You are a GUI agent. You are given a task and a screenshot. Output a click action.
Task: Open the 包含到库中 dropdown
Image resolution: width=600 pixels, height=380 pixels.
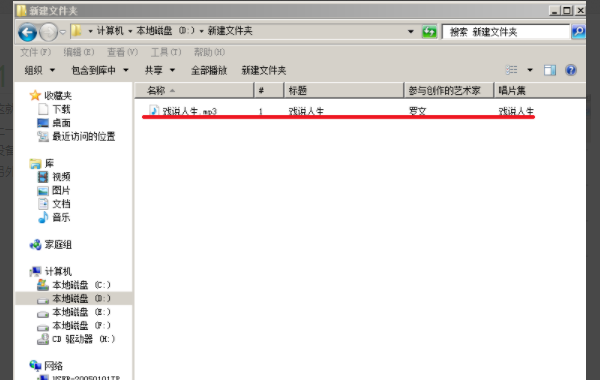coord(100,70)
